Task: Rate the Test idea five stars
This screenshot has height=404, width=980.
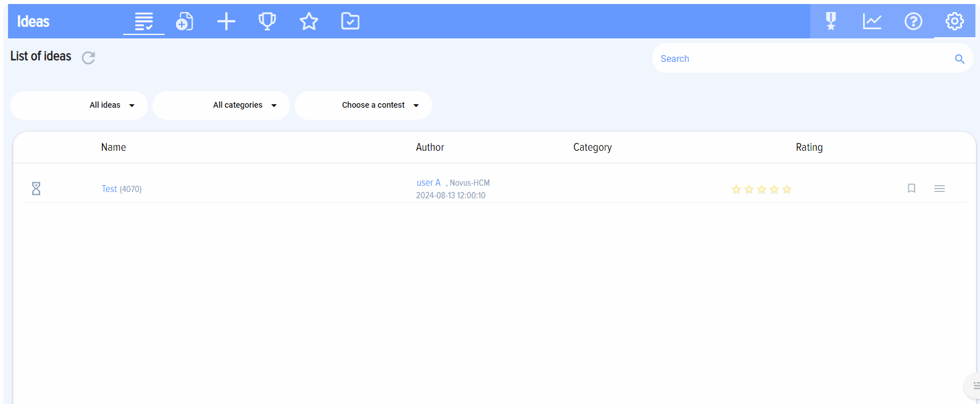Action: coord(787,190)
